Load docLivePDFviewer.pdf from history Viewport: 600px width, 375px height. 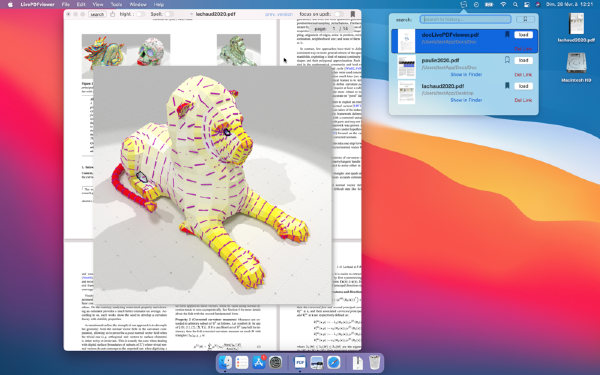(523, 35)
